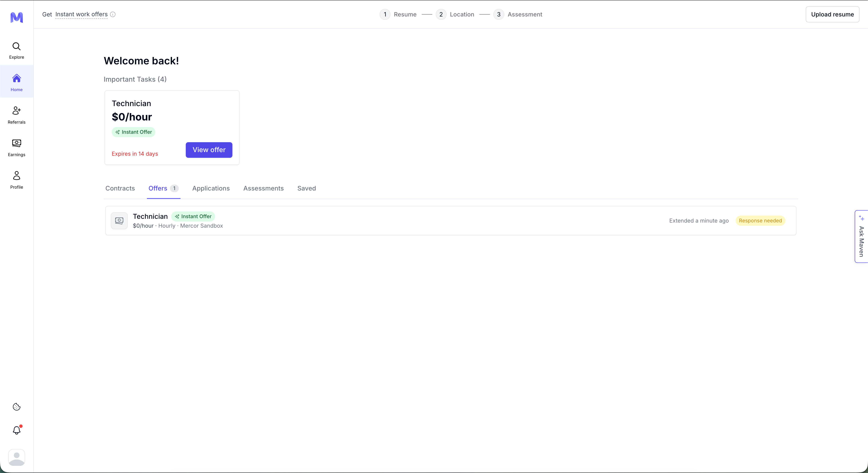The image size is (868, 473).
Task: Click Instant Offer badge in task card
Action: point(133,132)
